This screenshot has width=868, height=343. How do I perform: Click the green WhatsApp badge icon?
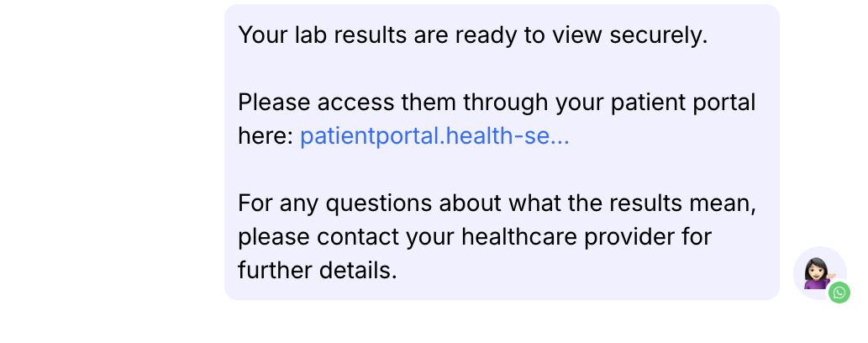tap(839, 293)
